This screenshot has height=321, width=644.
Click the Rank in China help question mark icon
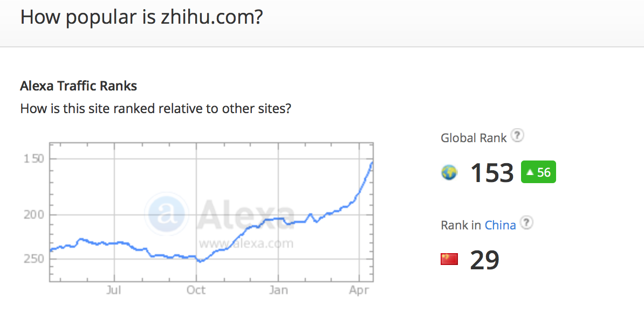pos(526,223)
